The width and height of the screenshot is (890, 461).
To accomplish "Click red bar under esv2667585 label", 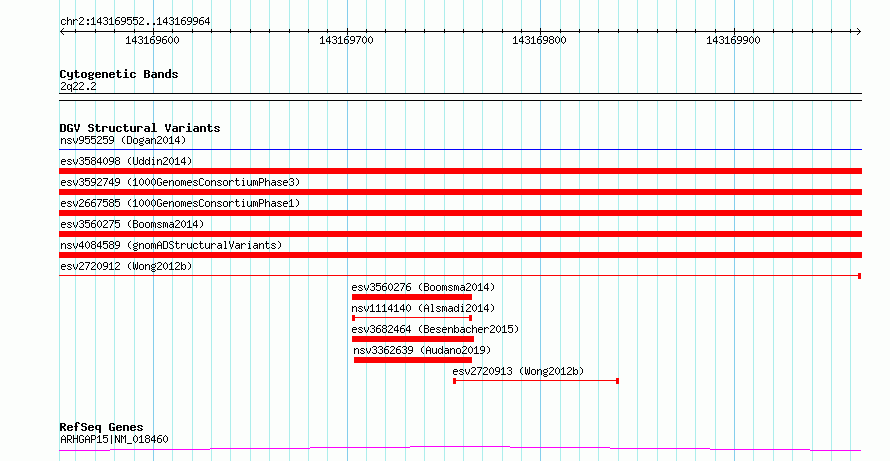I will point(460,213).
